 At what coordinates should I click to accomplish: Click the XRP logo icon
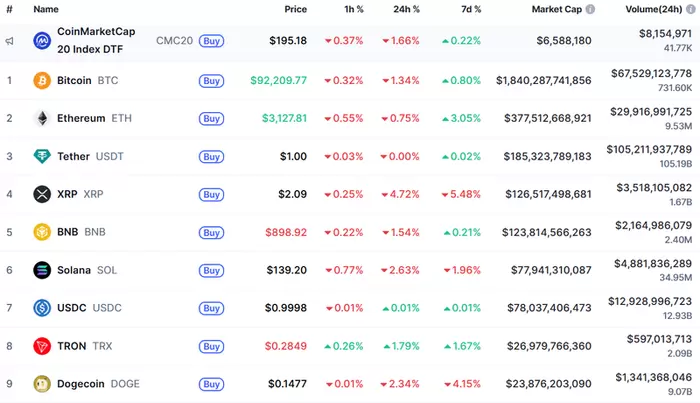[42, 194]
